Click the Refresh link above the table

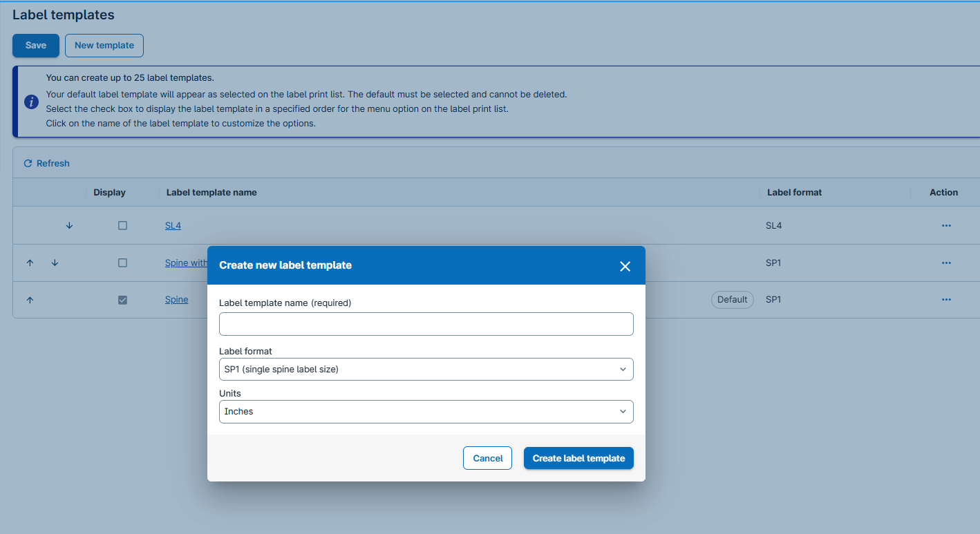point(47,163)
